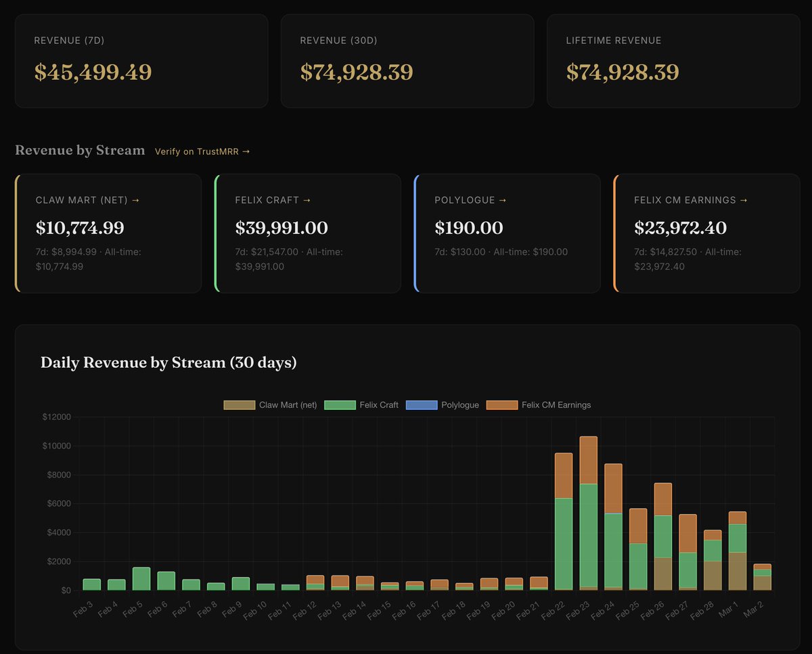Image resolution: width=812 pixels, height=654 pixels.
Task: Click the REVENUE (30D) label
Action: tap(339, 41)
